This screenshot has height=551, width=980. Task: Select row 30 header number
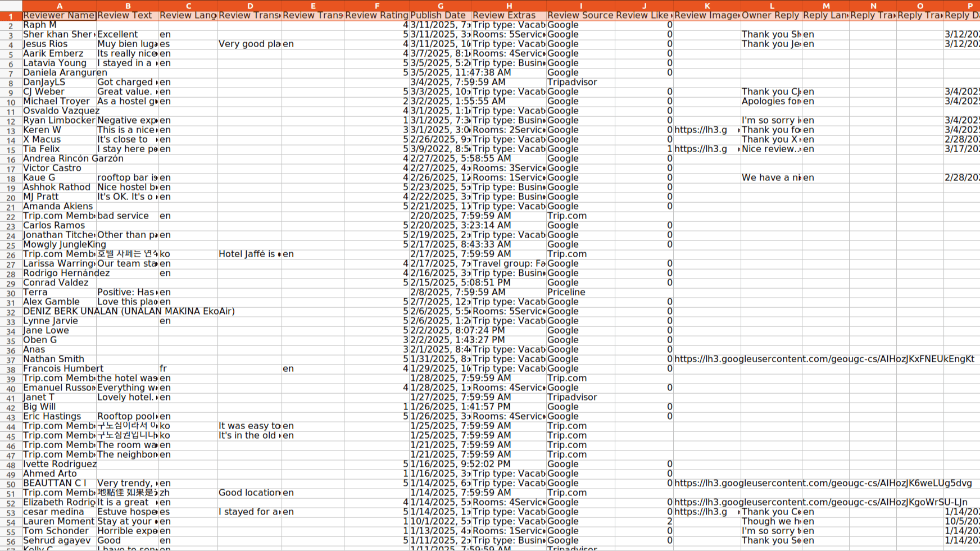tap(11, 293)
